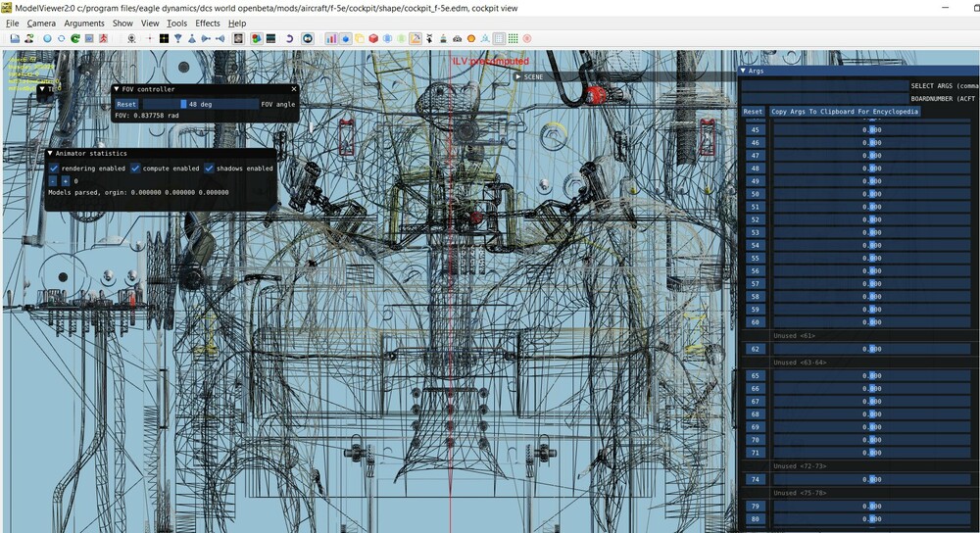Click Copy Args To Clipboard For Encyclopedia

click(x=845, y=112)
